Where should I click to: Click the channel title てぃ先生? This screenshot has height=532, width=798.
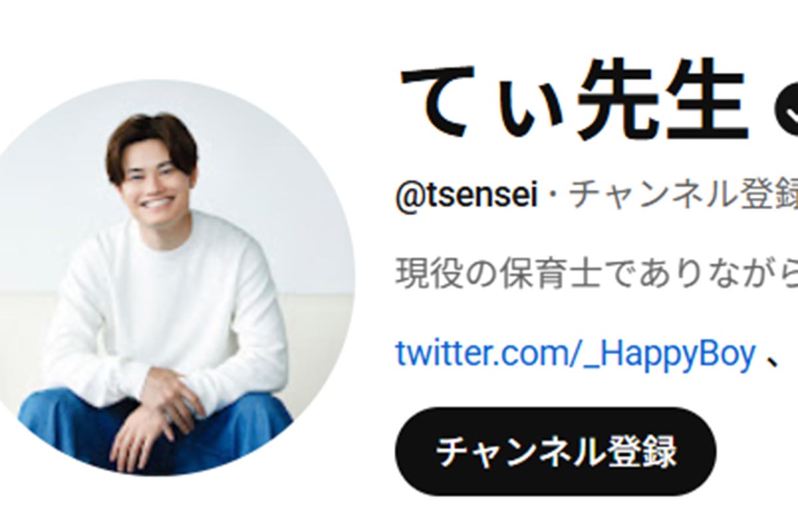[x=574, y=105]
